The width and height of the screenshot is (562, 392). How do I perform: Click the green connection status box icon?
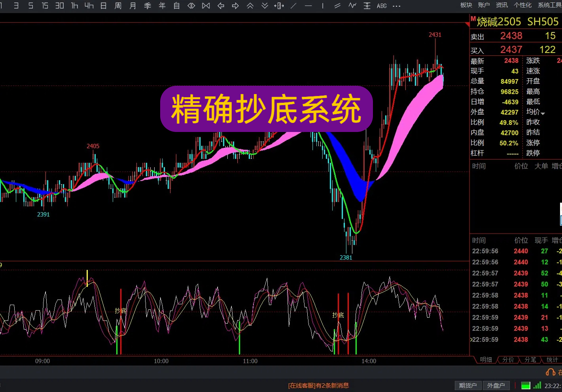pyautogui.click(x=526, y=386)
